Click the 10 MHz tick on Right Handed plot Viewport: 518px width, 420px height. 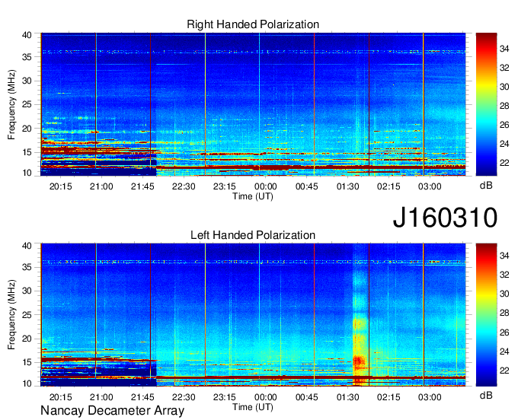click(27, 173)
